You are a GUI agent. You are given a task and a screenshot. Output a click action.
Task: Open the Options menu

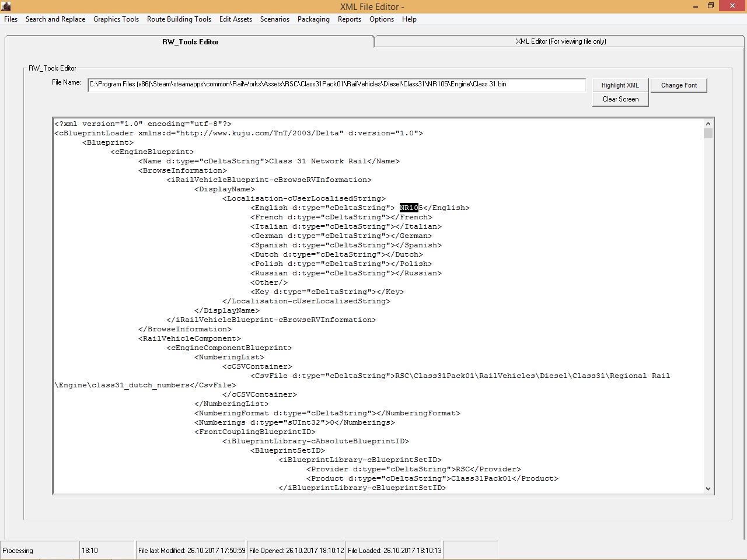point(382,19)
